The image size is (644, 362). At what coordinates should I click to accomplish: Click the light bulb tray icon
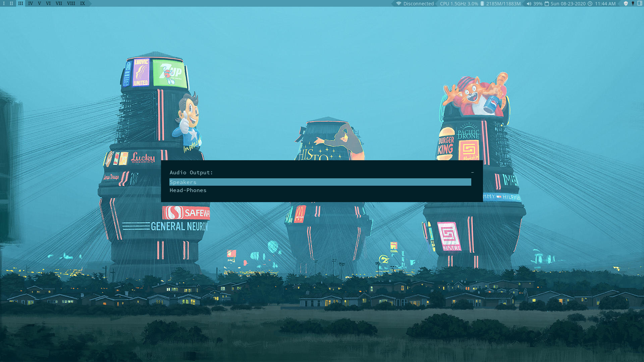[633, 3]
